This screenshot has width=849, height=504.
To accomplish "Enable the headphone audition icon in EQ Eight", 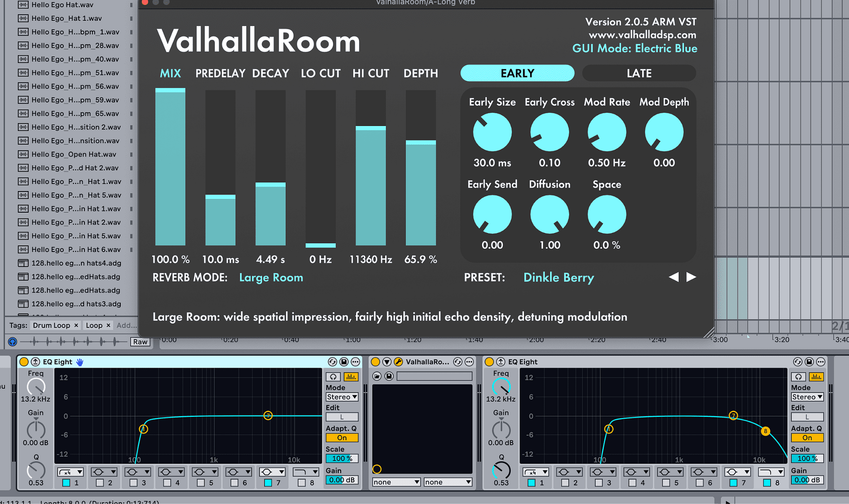I will [x=333, y=376].
